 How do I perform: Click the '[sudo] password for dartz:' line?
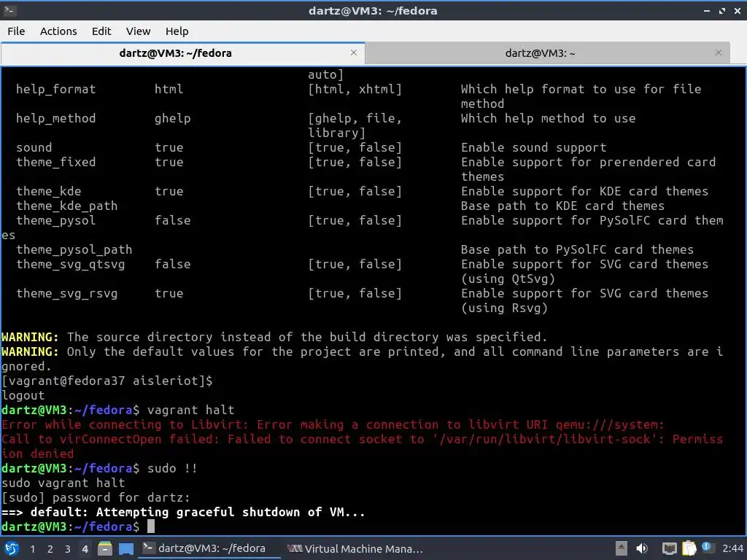coord(96,497)
